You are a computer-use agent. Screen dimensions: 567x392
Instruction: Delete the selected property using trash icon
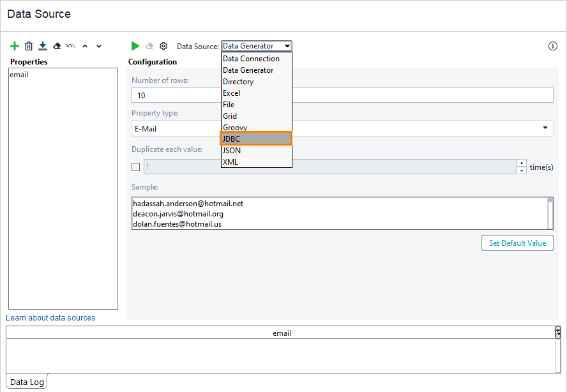click(x=29, y=45)
